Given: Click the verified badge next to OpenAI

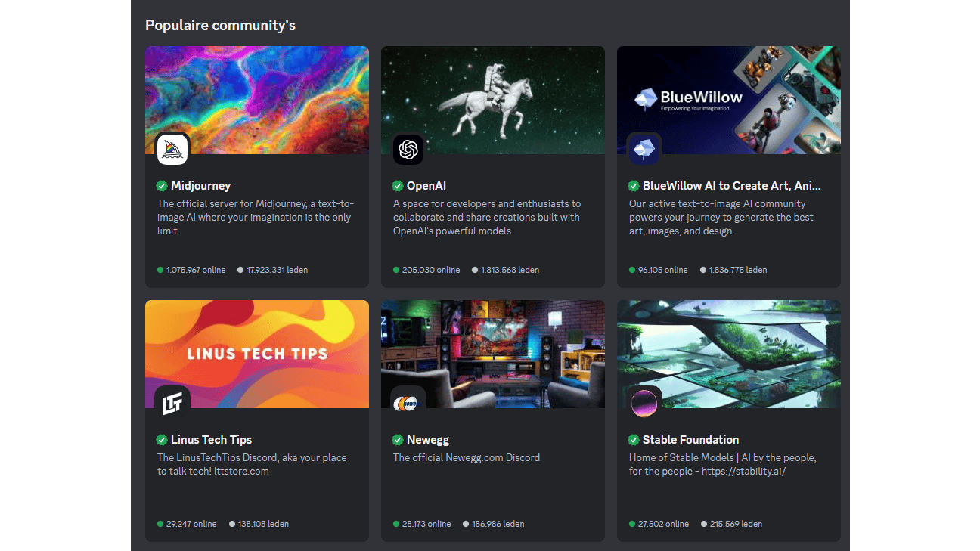Looking at the screenshot, I should pos(398,186).
